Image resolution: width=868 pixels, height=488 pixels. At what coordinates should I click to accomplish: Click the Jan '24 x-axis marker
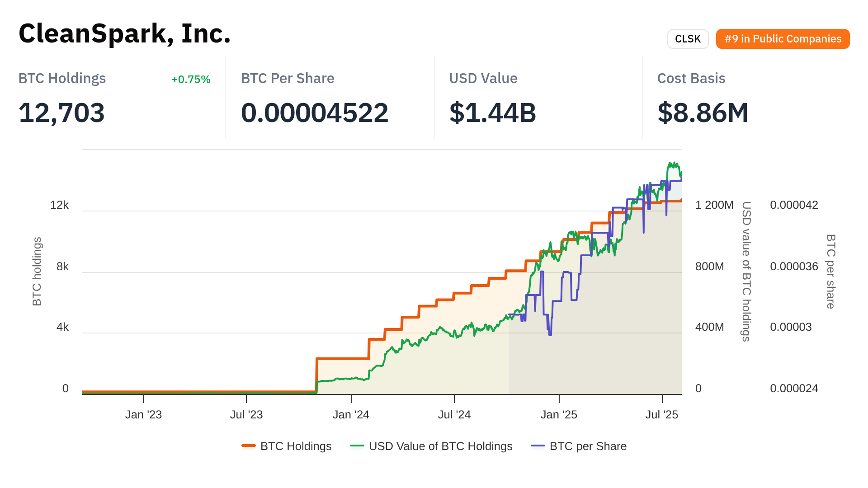[x=351, y=414]
